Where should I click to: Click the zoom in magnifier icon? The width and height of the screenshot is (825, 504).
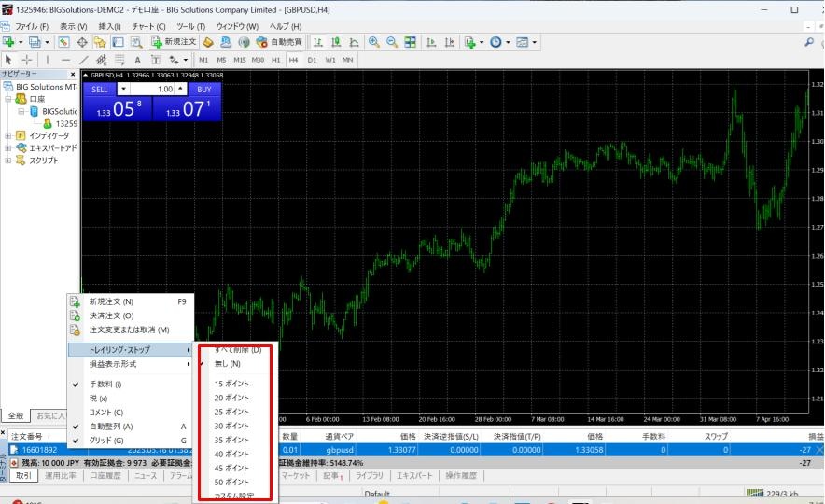374,42
